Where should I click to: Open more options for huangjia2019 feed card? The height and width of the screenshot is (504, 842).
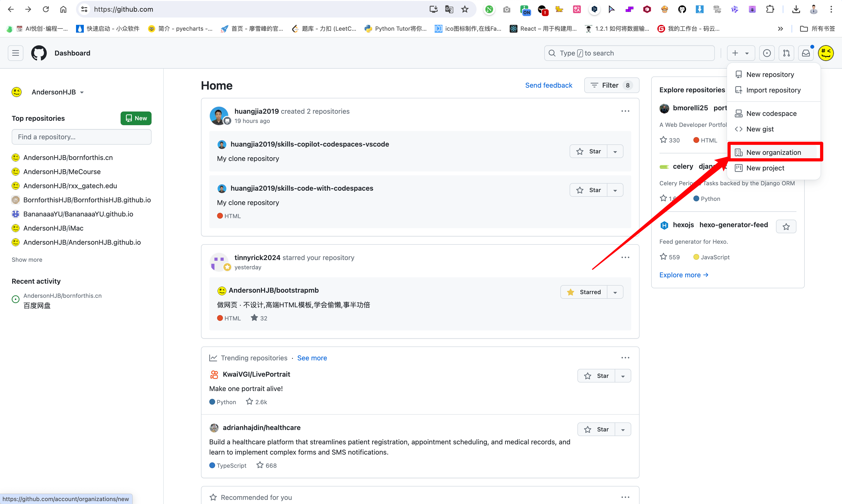(x=625, y=111)
